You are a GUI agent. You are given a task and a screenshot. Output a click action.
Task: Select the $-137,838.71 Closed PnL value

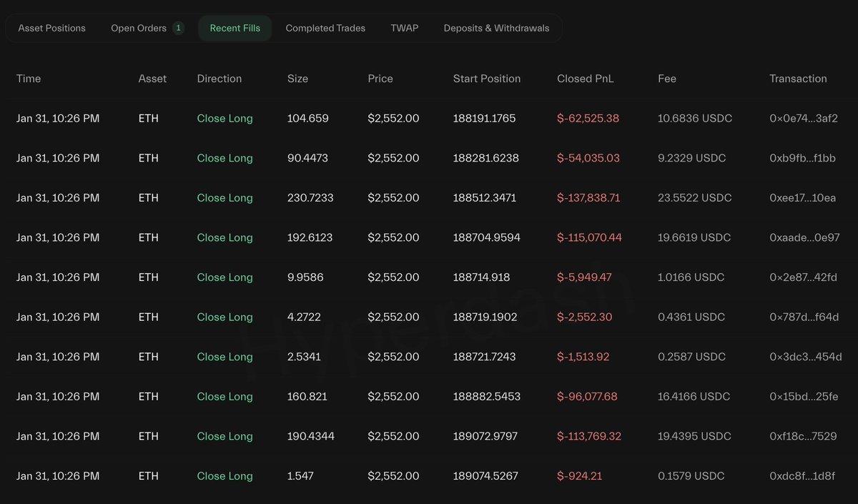coord(588,198)
